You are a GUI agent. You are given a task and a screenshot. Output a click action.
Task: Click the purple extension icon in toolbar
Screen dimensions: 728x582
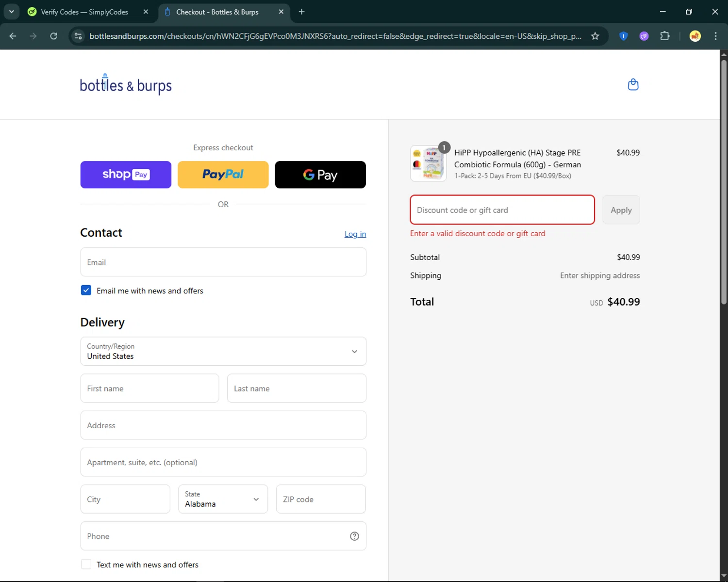(644, 36)
